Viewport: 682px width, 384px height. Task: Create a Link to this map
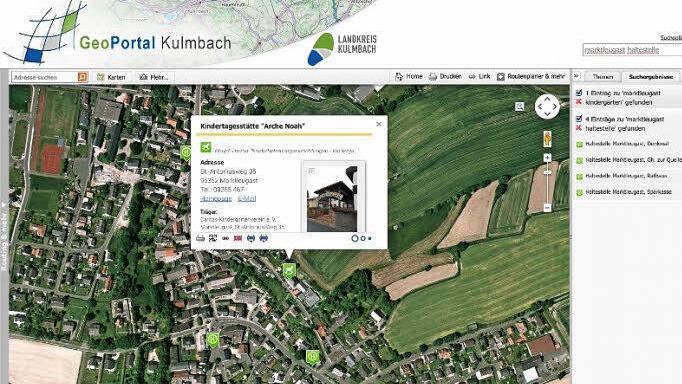click(479, 77)
